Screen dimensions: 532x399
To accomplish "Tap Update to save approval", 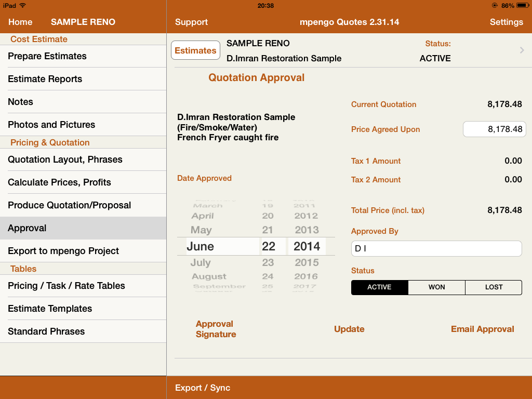I will tap(349, 329).
